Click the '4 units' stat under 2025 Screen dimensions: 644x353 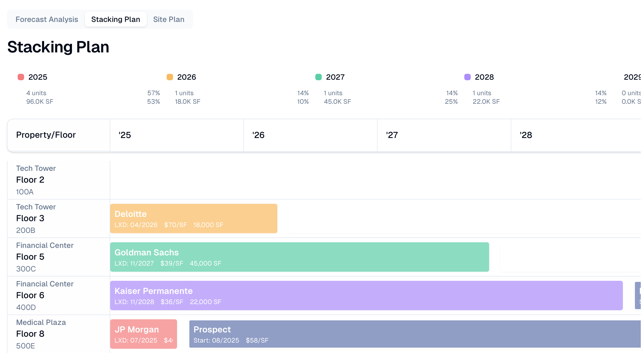(x=36, y=93)
